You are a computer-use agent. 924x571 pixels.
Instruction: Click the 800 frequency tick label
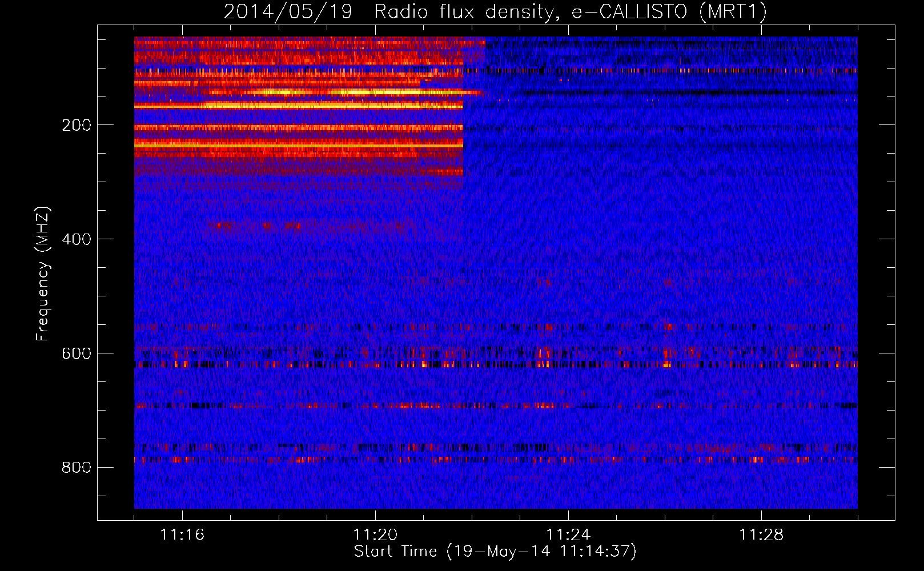77,468
